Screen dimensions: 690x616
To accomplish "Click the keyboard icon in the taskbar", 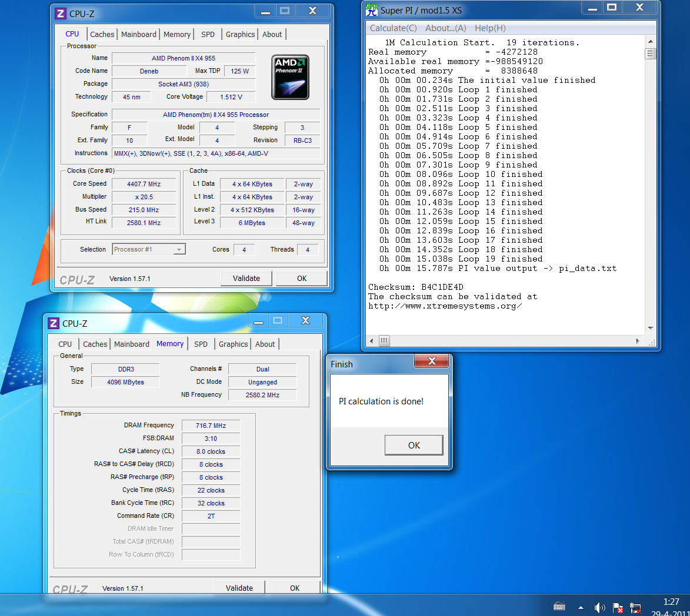I will point(559,607).
